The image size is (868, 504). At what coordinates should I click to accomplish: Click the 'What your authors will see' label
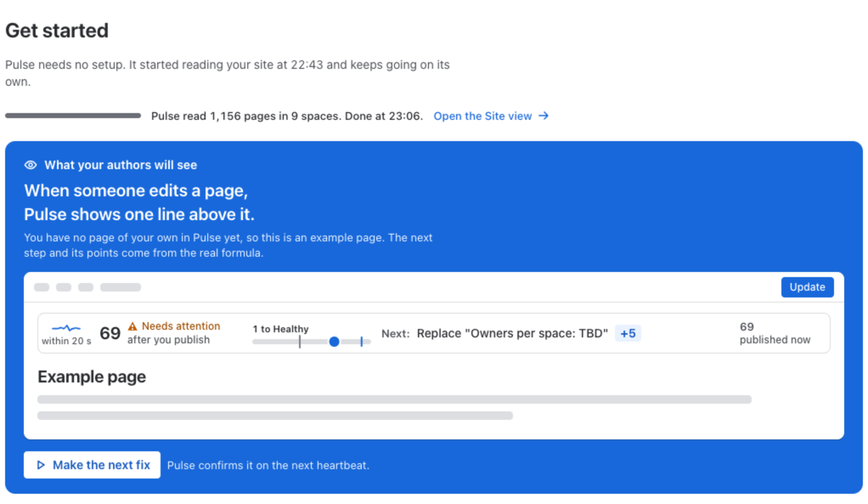coord(121,165)
